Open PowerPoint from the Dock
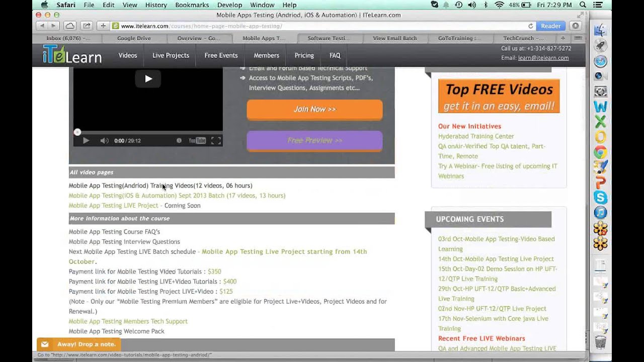Image resolution: width=644 pixels, height=362 pixels. click(x=600, y=182)
